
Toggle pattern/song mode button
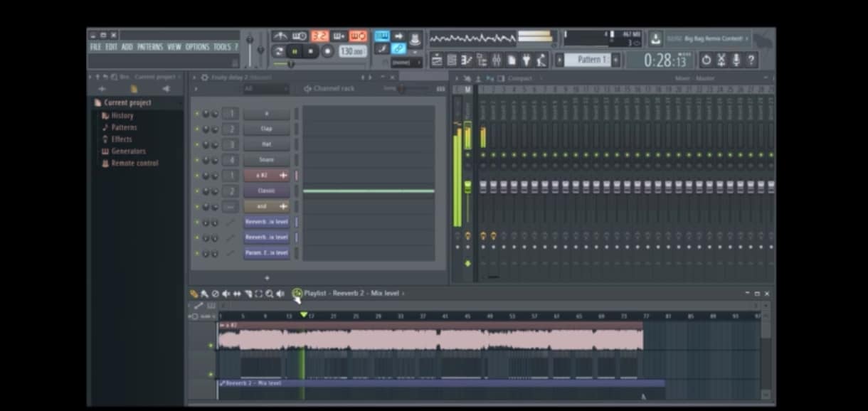click(278, 51)
